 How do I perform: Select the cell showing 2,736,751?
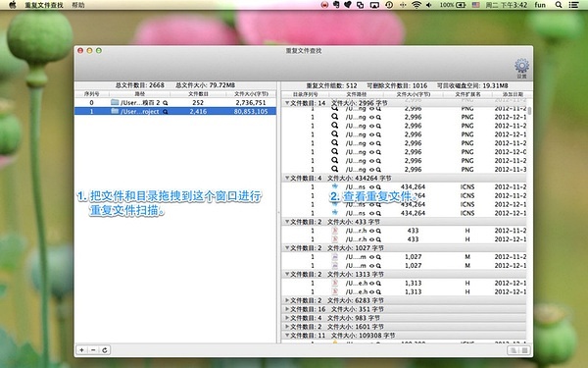251,102
